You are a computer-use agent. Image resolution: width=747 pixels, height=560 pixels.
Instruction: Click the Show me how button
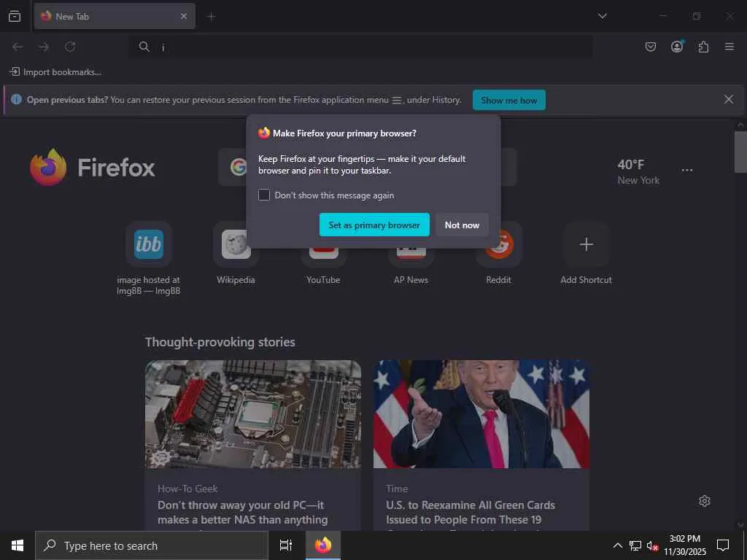(508, 100)
